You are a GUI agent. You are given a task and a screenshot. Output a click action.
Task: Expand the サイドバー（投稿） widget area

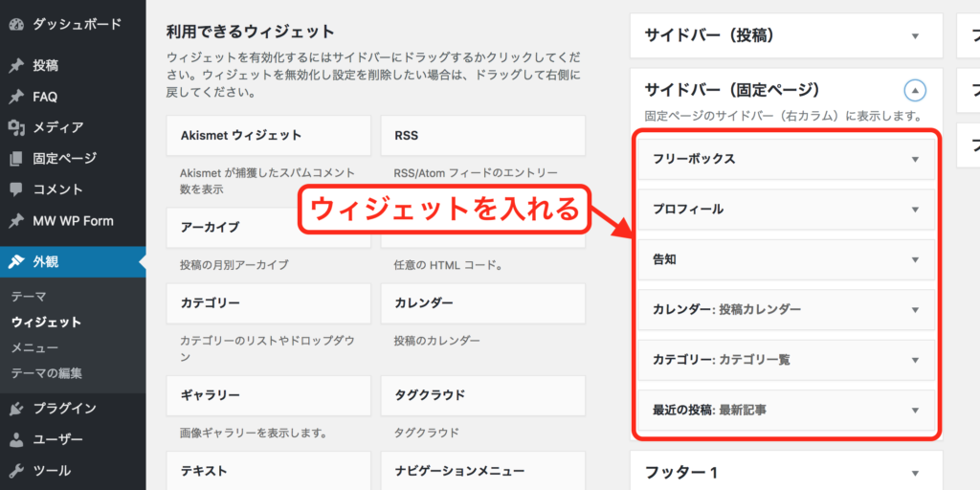click(x=915, y=36)
